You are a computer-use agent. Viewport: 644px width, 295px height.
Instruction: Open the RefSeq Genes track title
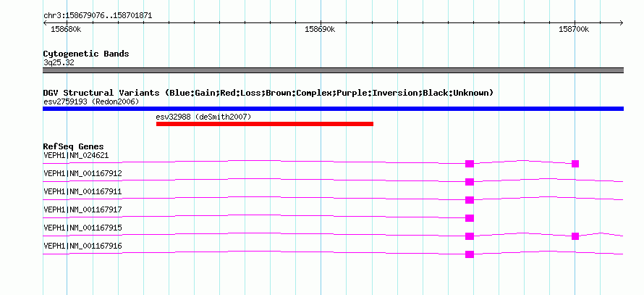[74, 147]
